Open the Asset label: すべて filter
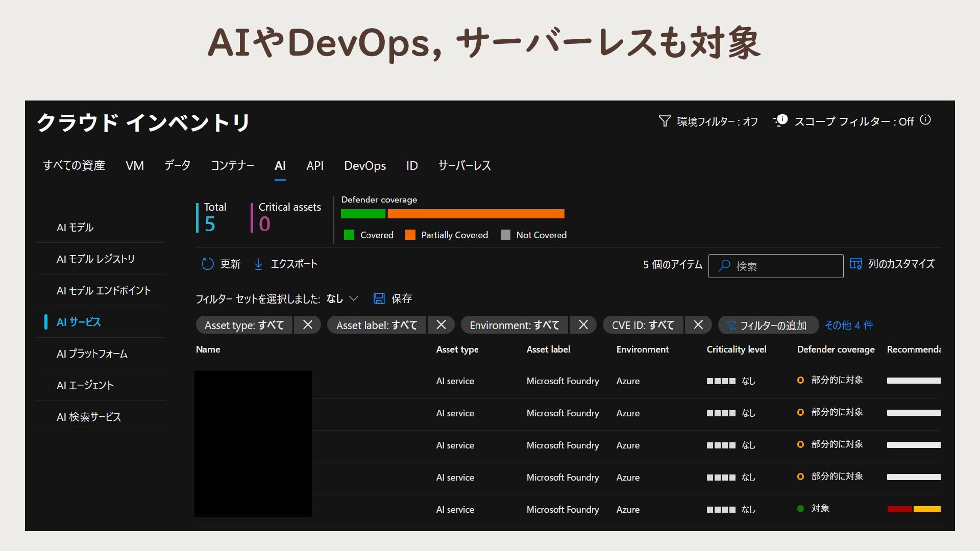Image resolution: width=980 pixels, height=551 pixels. click(376, 325)
